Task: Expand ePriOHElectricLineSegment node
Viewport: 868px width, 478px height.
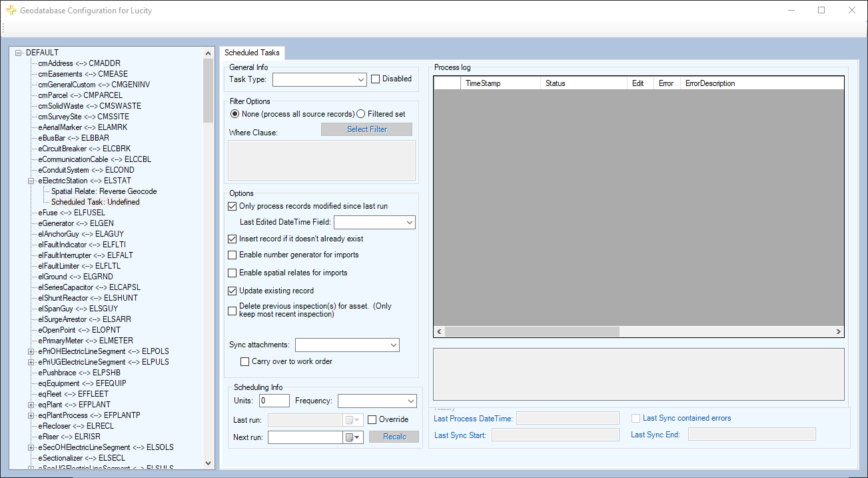Action: tap(31, 351)
